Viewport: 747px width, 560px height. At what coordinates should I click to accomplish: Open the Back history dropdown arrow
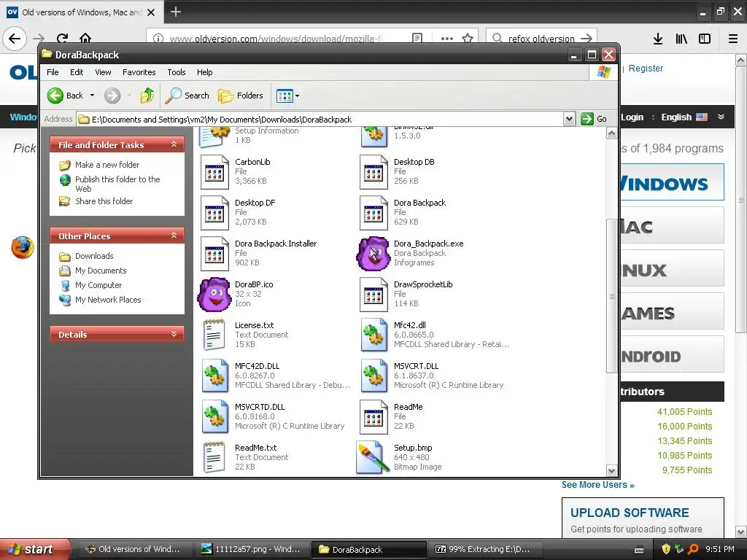[x=92, y=96]
